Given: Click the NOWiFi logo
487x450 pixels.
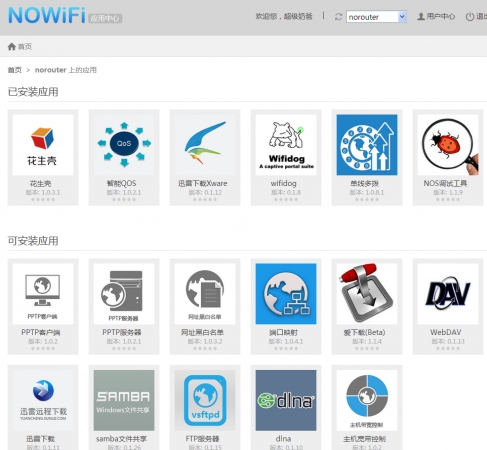Looking at the screenshot, I should click(x=47, y=15).
